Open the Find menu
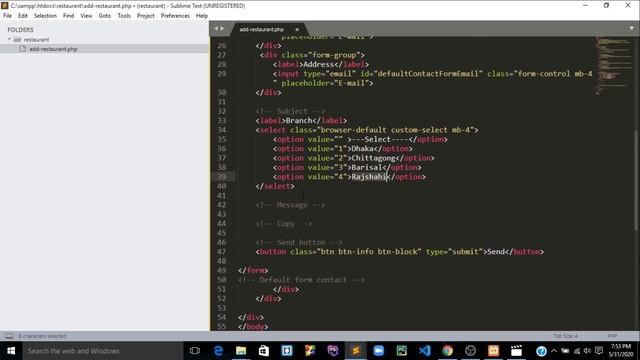The width and height of the screenshot is (640, 360). [x=68, y=16]
